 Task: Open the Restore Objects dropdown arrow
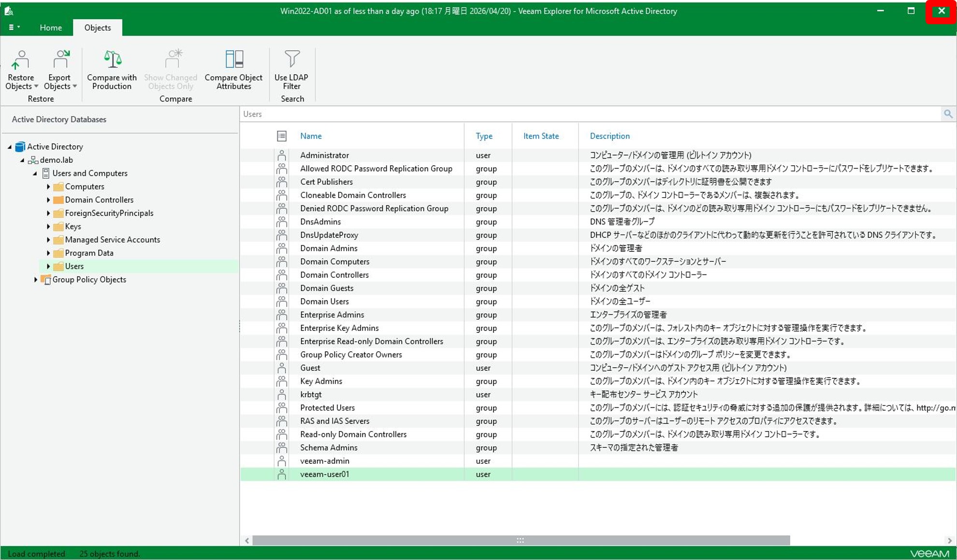36,86
